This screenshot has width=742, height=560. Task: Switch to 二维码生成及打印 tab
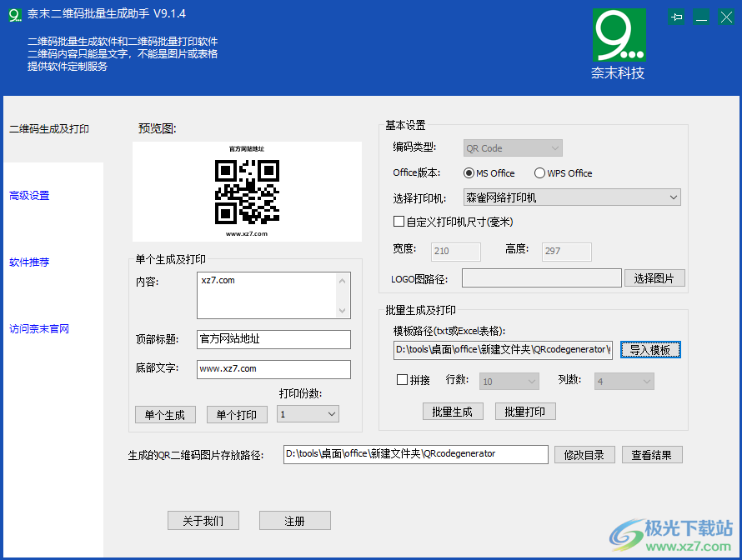pyautogui.click(x=49, y=129)
